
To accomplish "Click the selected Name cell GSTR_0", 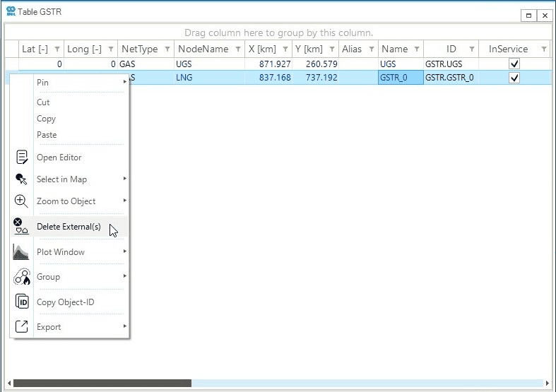I will [x=401, y=78].
